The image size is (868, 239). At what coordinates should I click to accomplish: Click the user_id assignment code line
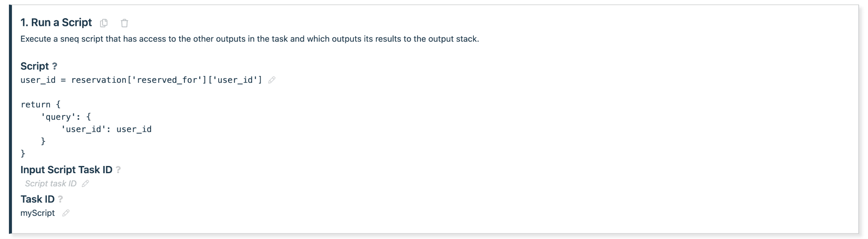pyautogui.click(x=141, y=80)
